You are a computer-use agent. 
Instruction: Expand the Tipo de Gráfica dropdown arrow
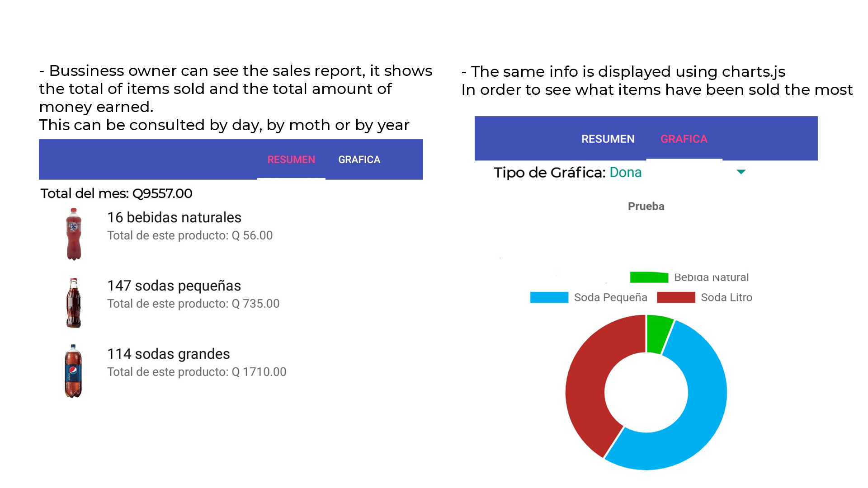741,172
